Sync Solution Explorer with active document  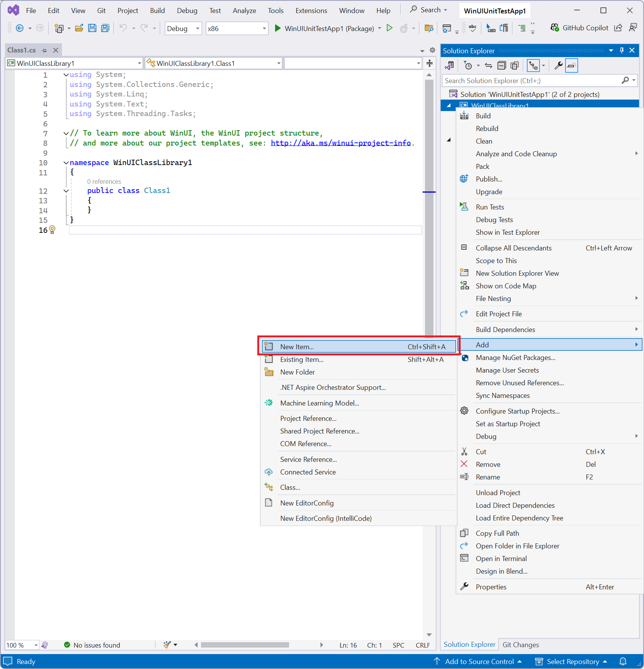pos(489,65)
